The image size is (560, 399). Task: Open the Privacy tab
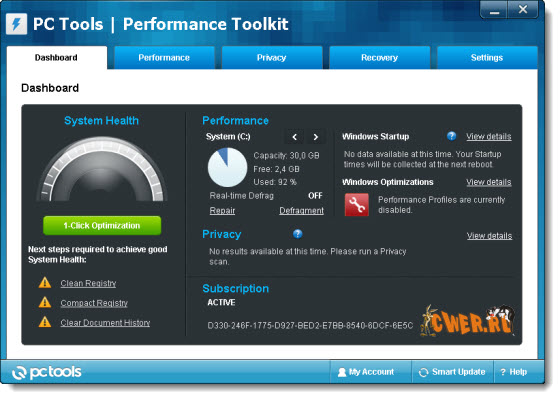click(272, 58)
